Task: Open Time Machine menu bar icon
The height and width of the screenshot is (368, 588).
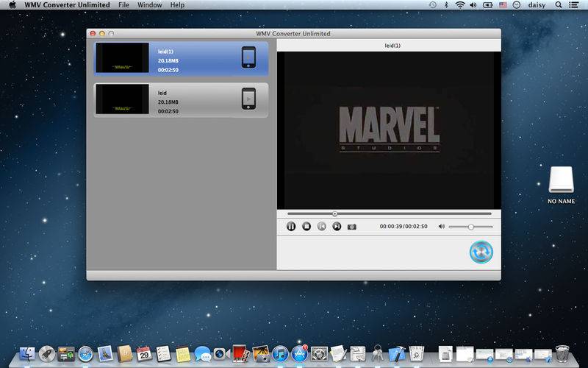Action: coord(433,5)
